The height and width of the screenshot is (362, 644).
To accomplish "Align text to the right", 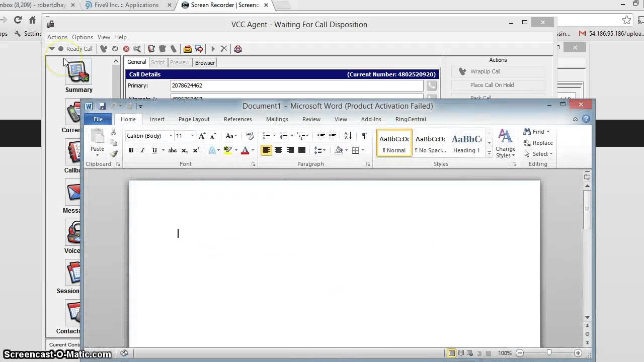I will pyautogui.click(x=290, y=150).
